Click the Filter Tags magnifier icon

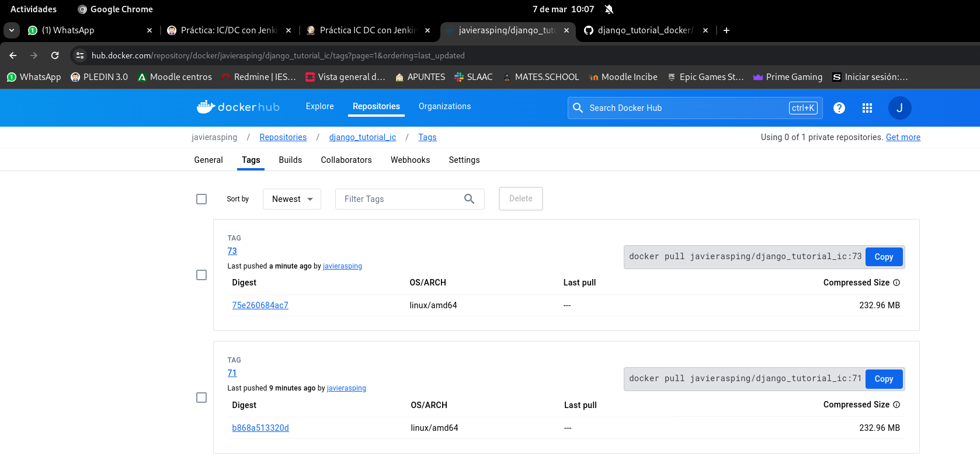click(x=469, y=199)
